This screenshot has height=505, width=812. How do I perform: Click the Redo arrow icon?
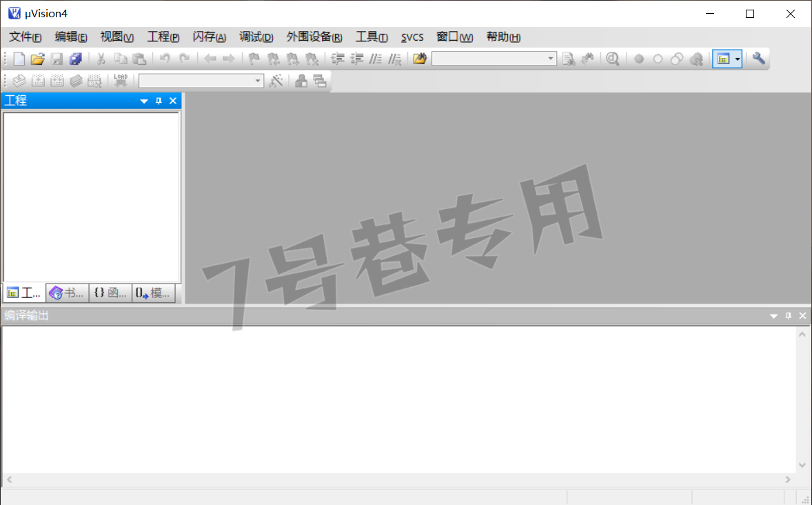pos(184,59)
